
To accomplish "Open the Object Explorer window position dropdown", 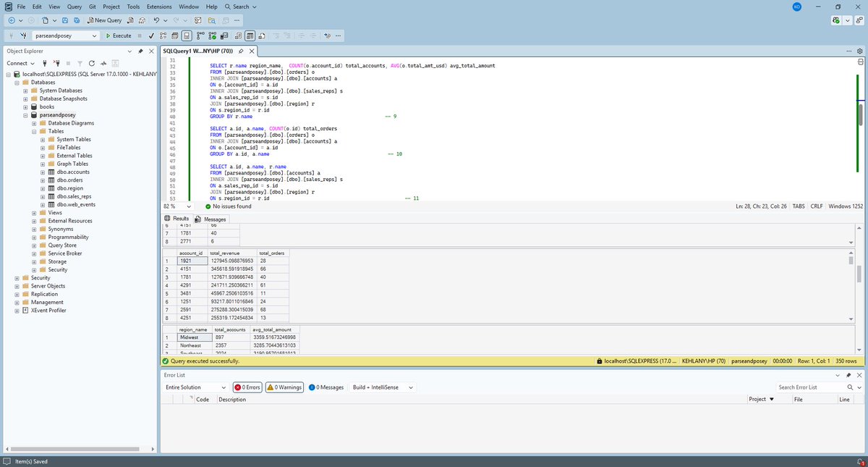I will coord(129,51).
